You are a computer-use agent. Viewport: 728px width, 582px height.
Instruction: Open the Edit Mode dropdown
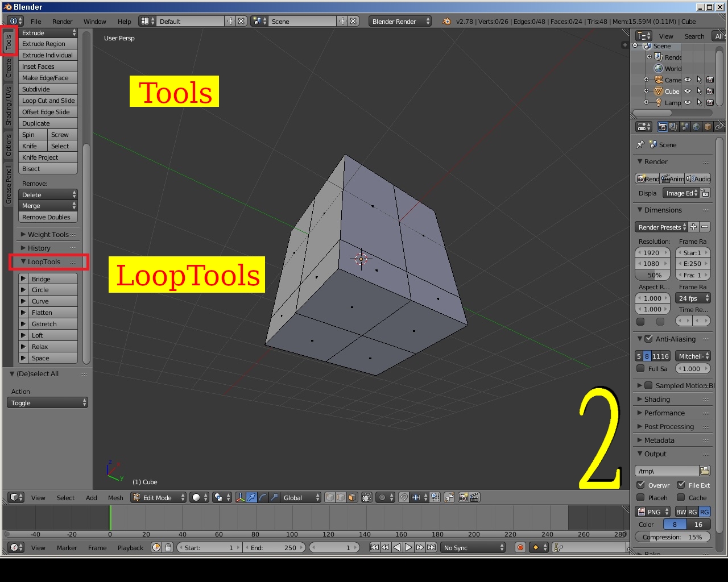(x=159, y=497)
